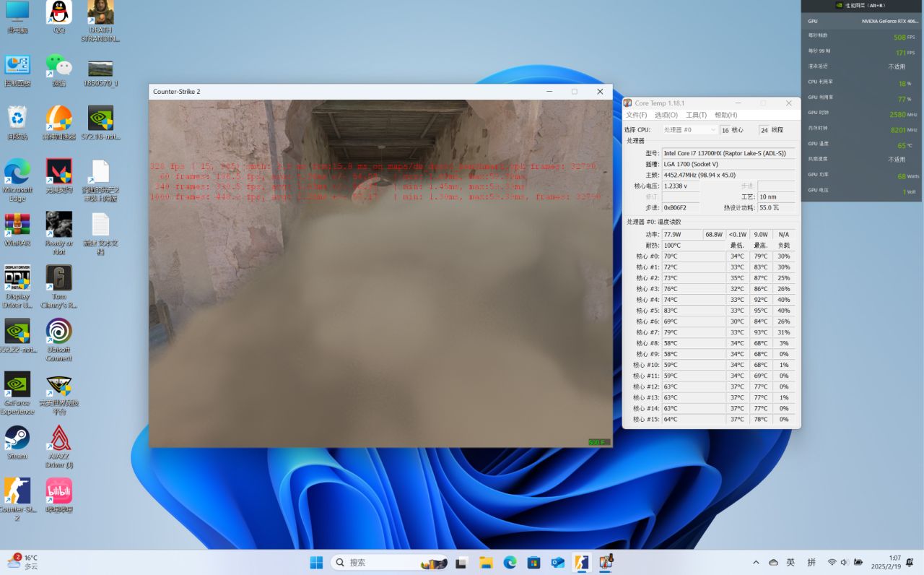Image resolution: width=924 pixels, height=575 pixels.
Task: Open the 工具(T) menu in Core Temp
Action: [x=696, y=115]
